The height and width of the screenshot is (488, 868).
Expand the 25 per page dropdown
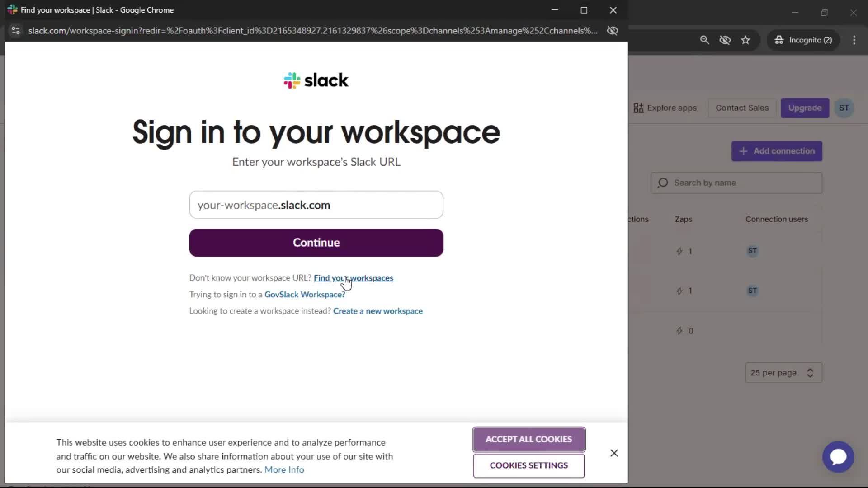(x=783, y=373)
